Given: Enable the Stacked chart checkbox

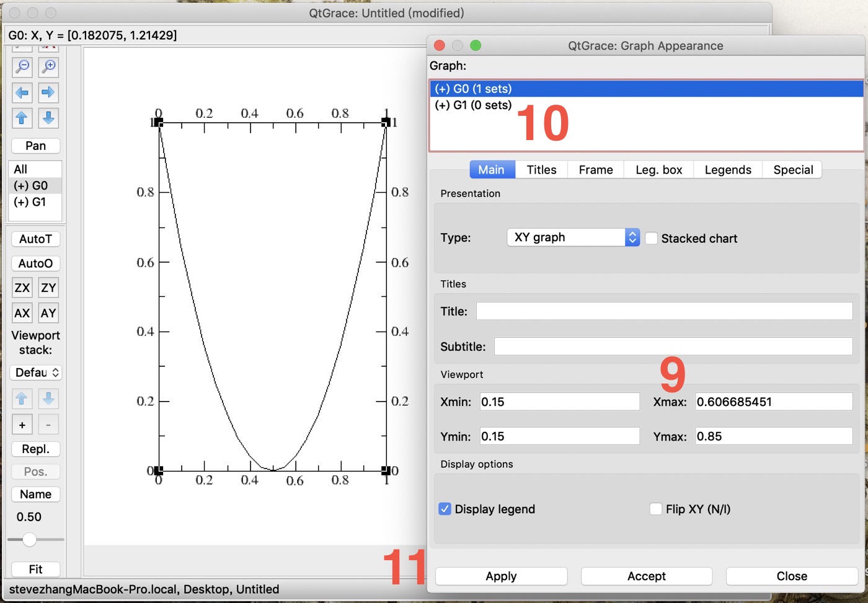Looking at the screenshot, I should coord(652,239).
